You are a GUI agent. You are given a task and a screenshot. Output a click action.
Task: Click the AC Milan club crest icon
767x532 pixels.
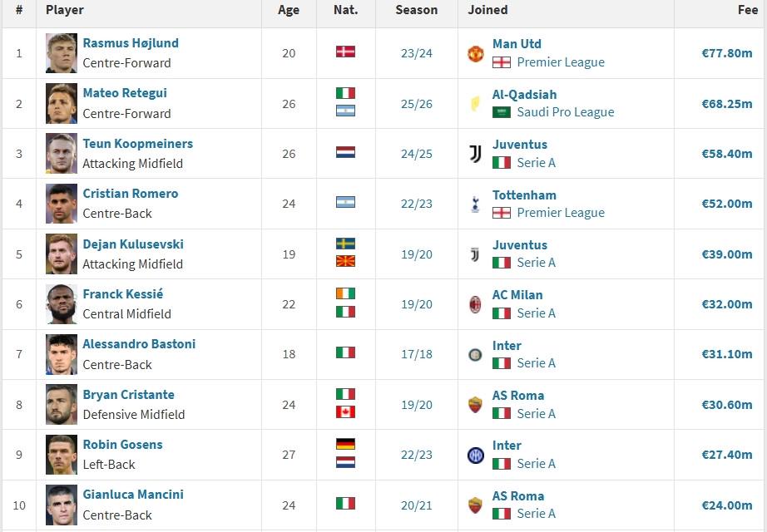coord(476,304)
